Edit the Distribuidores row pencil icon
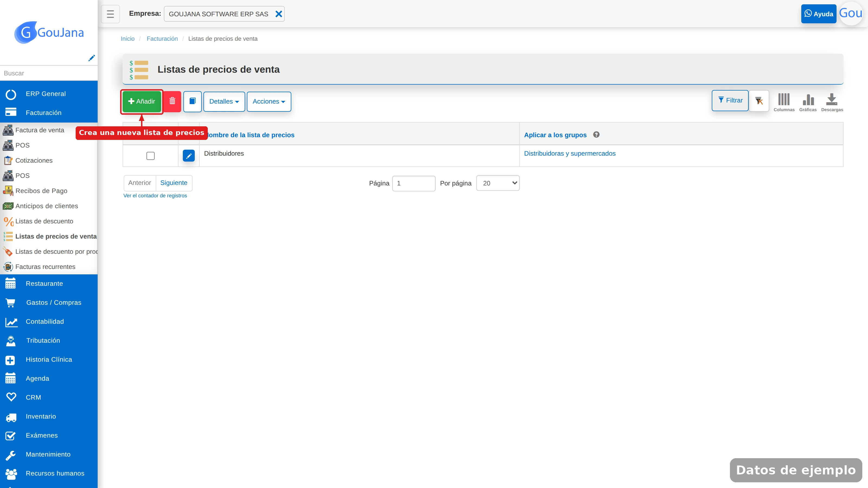The image size is (868, 488). coord(189,156)
